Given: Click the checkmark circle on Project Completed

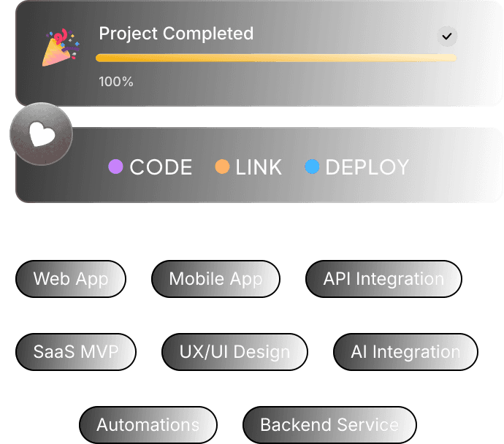Looking at the screenshot, I should (447, 37).
